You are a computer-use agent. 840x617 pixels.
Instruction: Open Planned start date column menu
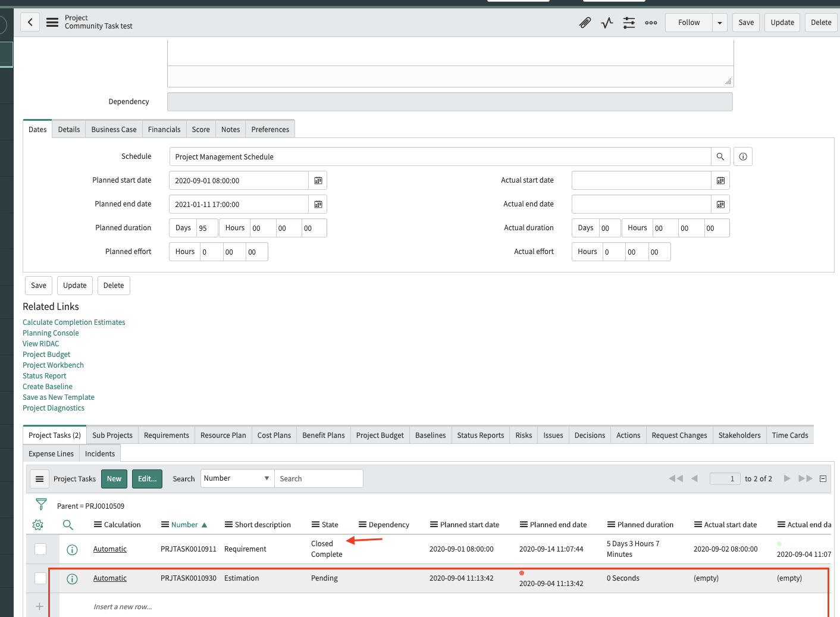[x=434, y=525]
